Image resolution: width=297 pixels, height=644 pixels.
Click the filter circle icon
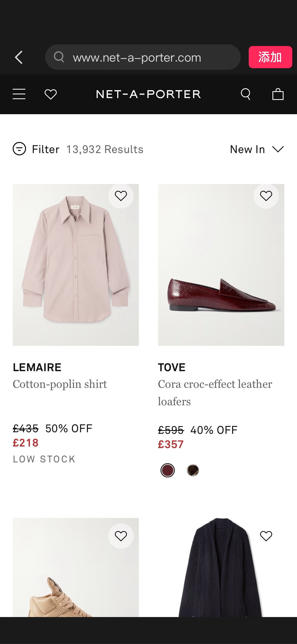coord(19,149)
